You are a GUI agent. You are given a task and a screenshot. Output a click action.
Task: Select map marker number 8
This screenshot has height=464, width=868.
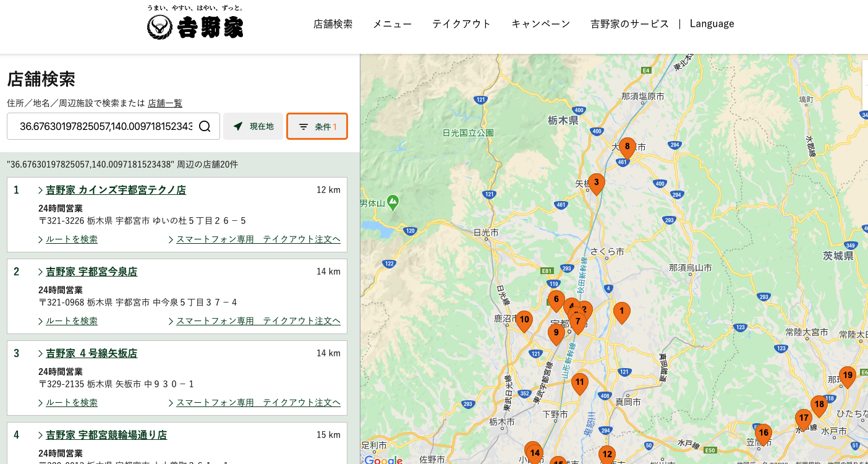[x=627, y=148]
